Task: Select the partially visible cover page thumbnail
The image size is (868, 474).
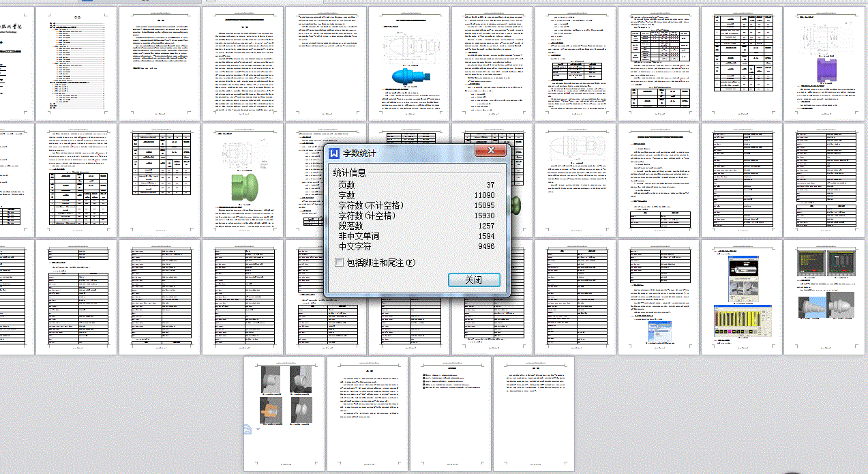Action: 17,65
